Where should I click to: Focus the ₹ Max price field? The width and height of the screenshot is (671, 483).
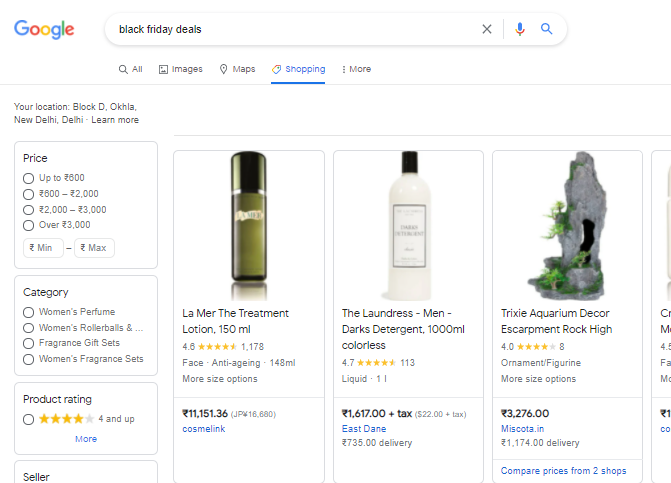pos(94,248)
